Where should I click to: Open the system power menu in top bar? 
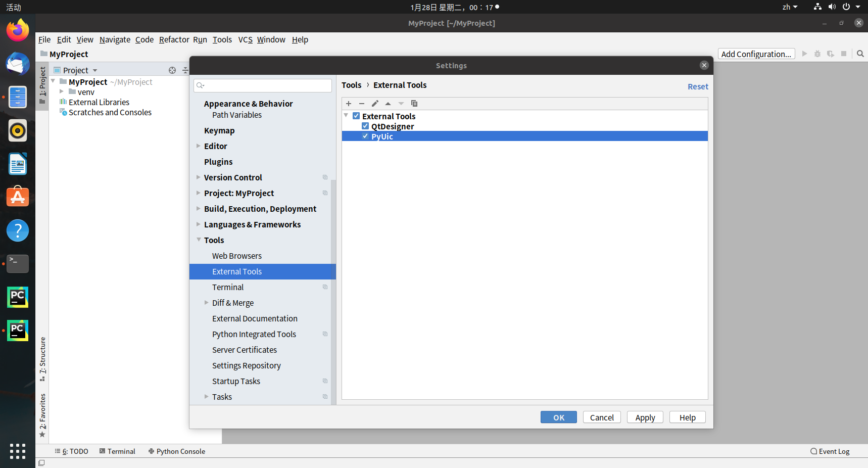point(851,7)
